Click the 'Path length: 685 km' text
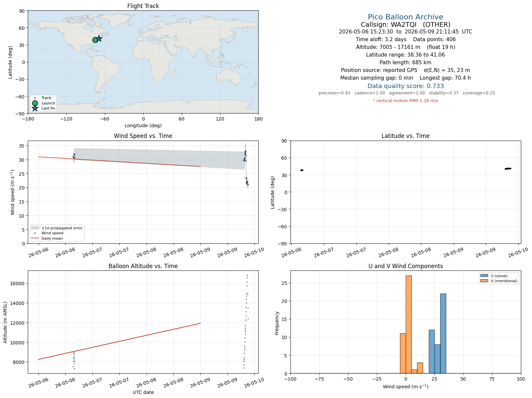532x398 pixels. click(x=405, y=63)
